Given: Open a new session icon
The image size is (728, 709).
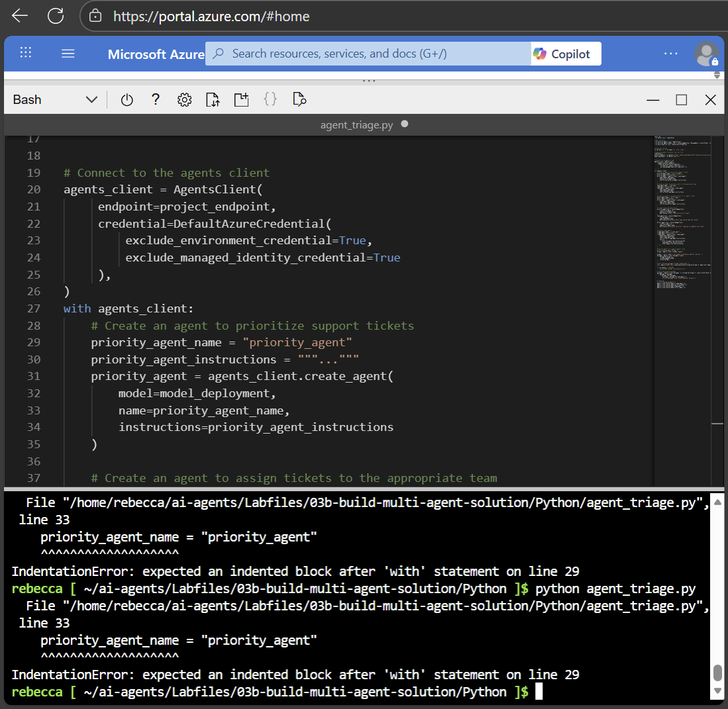Looking at the screenshot, I should pos(241,100).
